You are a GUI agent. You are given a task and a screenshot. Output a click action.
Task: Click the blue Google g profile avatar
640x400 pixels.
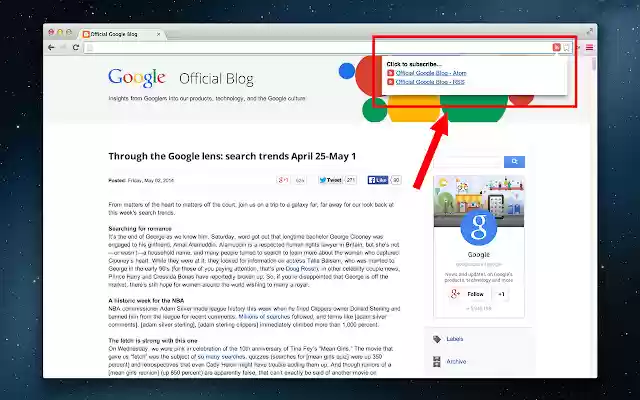[479, 227]
